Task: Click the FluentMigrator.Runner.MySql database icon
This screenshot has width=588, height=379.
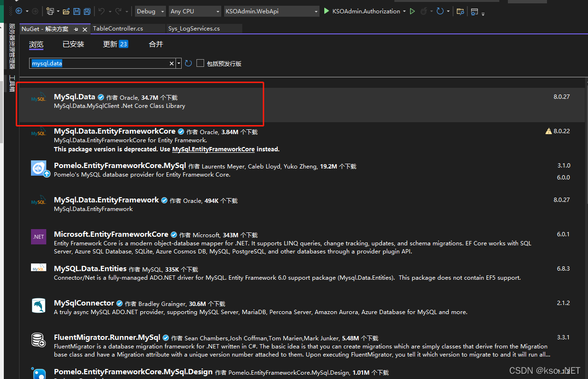Action: (x=39, y=340)
